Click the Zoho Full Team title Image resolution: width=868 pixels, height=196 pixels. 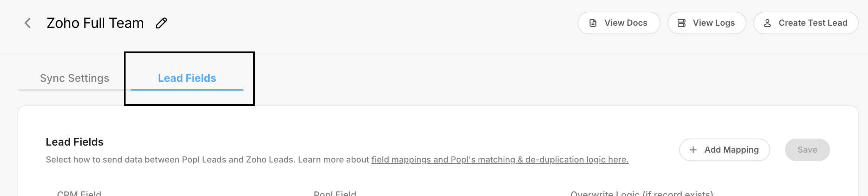point(95,23)
